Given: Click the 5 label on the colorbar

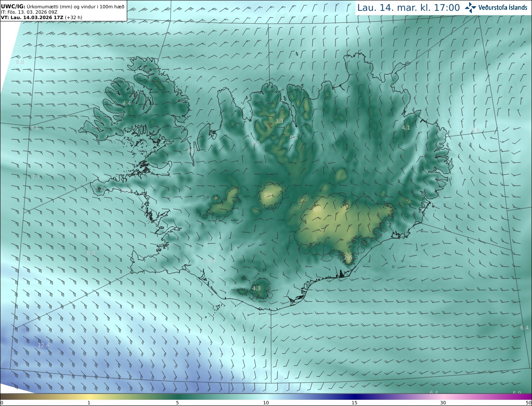Looking at the screenshot, I should (177, 403).
